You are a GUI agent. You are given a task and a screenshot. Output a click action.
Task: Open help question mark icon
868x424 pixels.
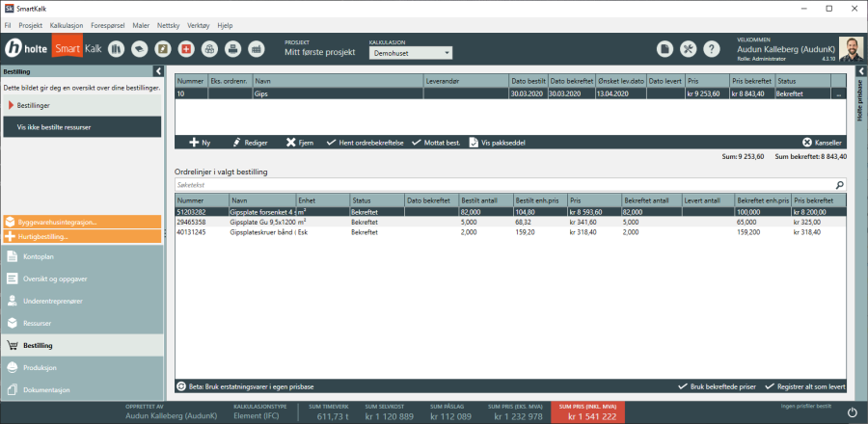pos(711,48)
